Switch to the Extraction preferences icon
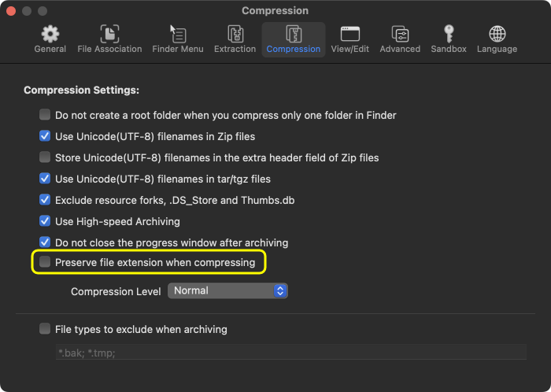 point(235,34)
